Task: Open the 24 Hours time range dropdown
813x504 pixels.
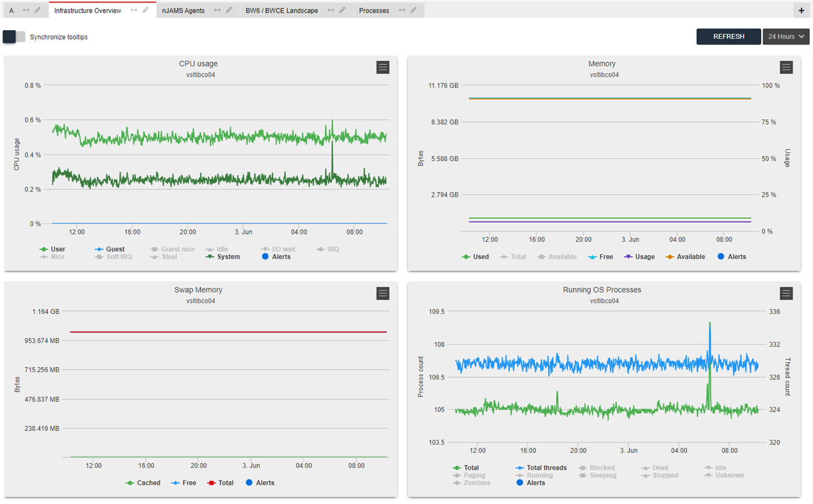Action: pos(786,37)
